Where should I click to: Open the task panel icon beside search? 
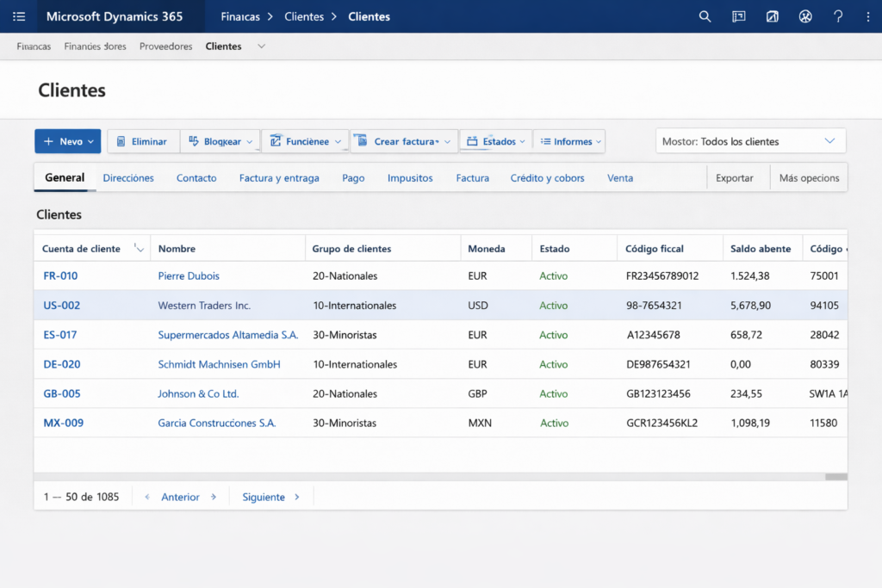(738, 16)
